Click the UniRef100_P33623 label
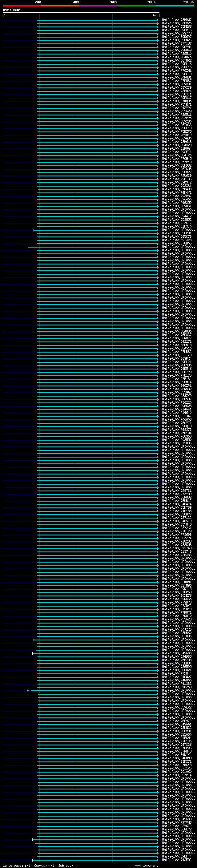Image resolution: width=197 pixels, height=868 pixels. click(x=177, y=619)
